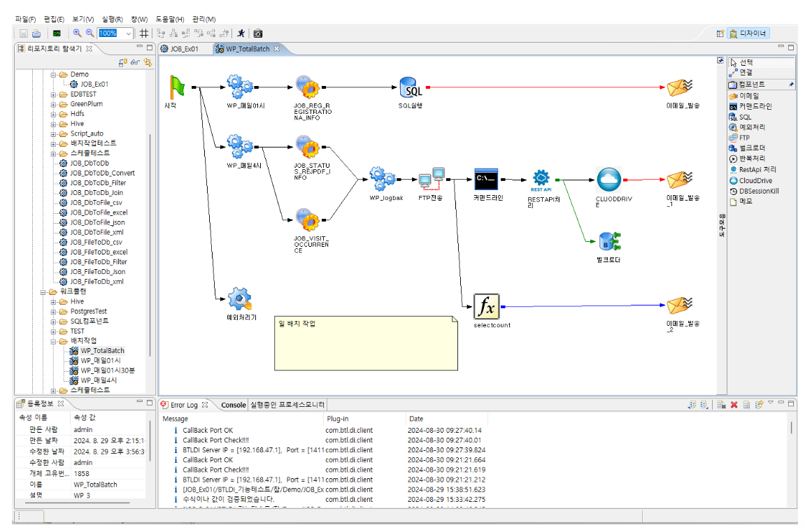Toggle the grid display icon

tap(144, 34)
